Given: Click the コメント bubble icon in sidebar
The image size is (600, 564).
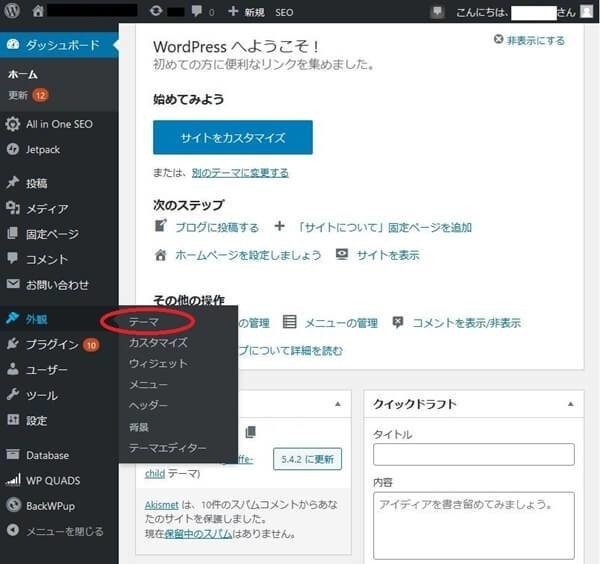Looking at the screenshot, I should pos(13,258).
